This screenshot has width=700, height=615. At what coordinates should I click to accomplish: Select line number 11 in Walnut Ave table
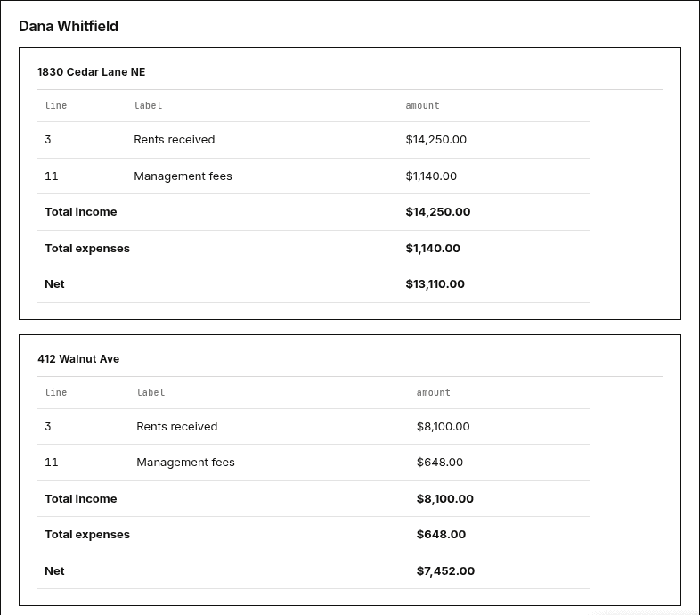tap(52, 463)
